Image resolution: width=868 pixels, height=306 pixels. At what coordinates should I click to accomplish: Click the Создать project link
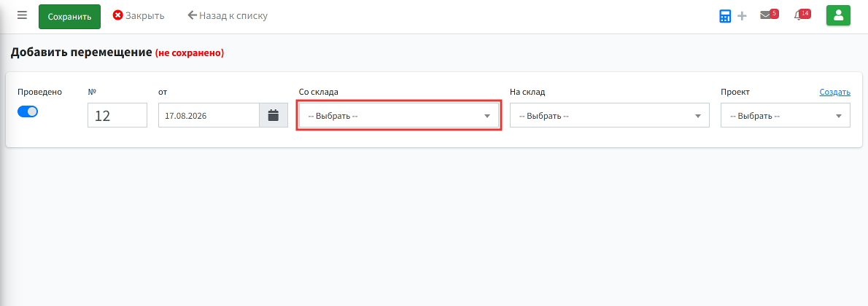(x=834, y=92)
